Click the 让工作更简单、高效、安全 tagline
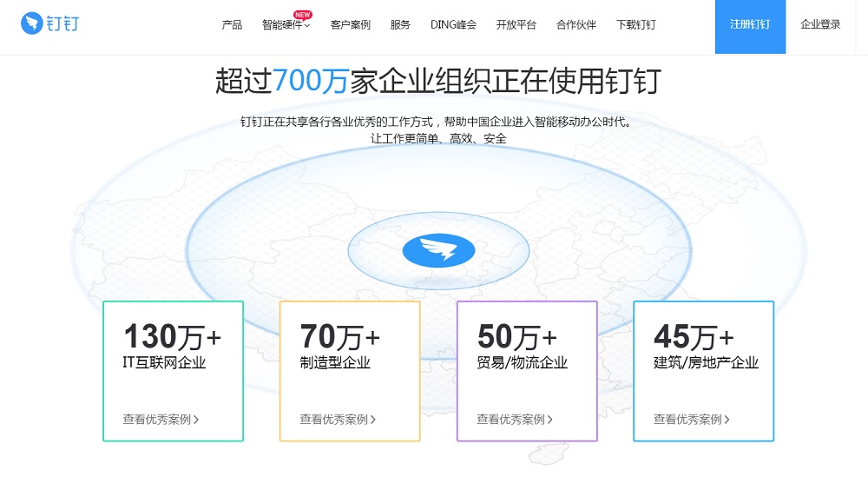This screenshot has width=868, height=477. [438, 138]
